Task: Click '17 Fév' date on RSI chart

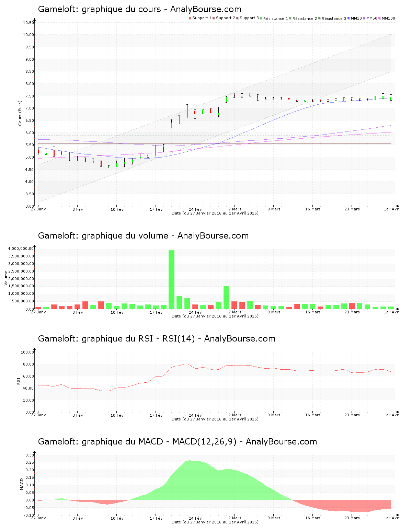Action: point(156,415)
